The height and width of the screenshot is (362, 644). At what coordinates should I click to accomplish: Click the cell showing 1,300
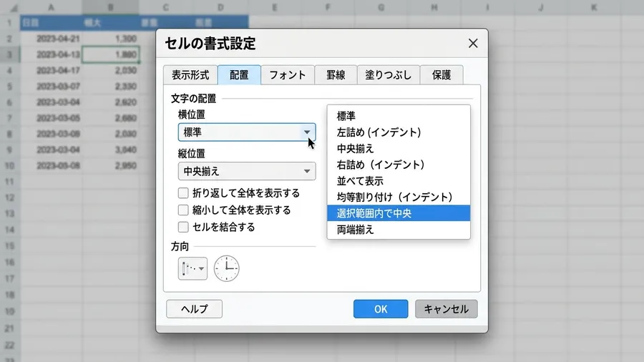110,39
